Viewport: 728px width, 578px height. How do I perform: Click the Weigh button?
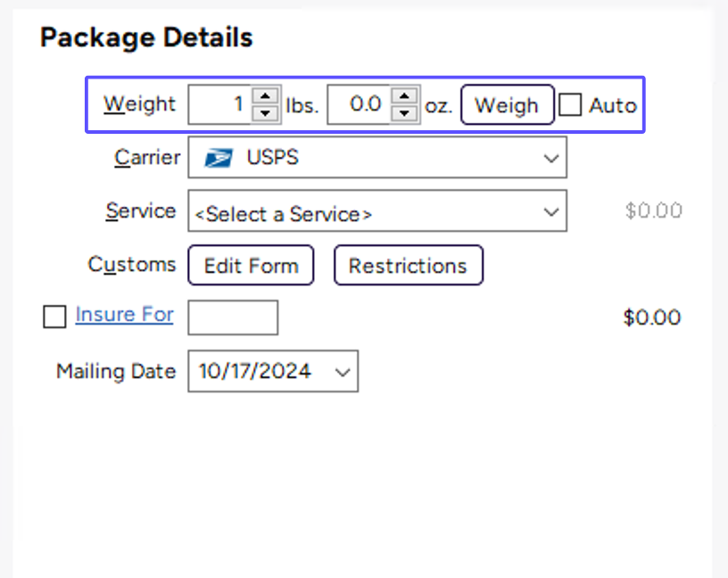(x=508, y=104)
